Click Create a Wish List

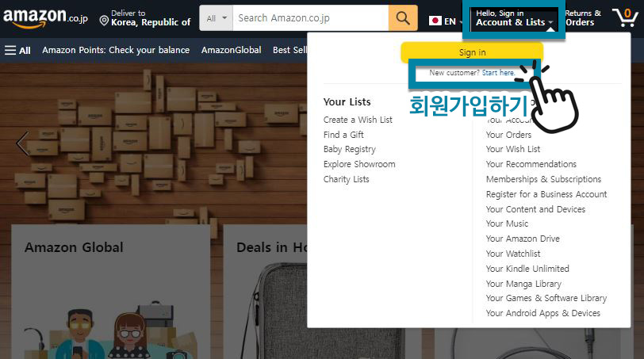(358, 120)
